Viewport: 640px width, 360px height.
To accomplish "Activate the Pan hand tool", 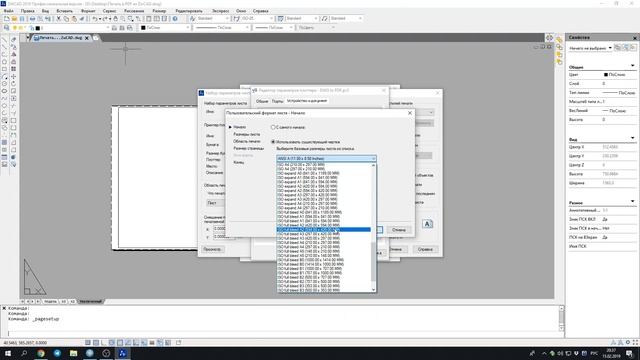I will (x=116, y=19).
